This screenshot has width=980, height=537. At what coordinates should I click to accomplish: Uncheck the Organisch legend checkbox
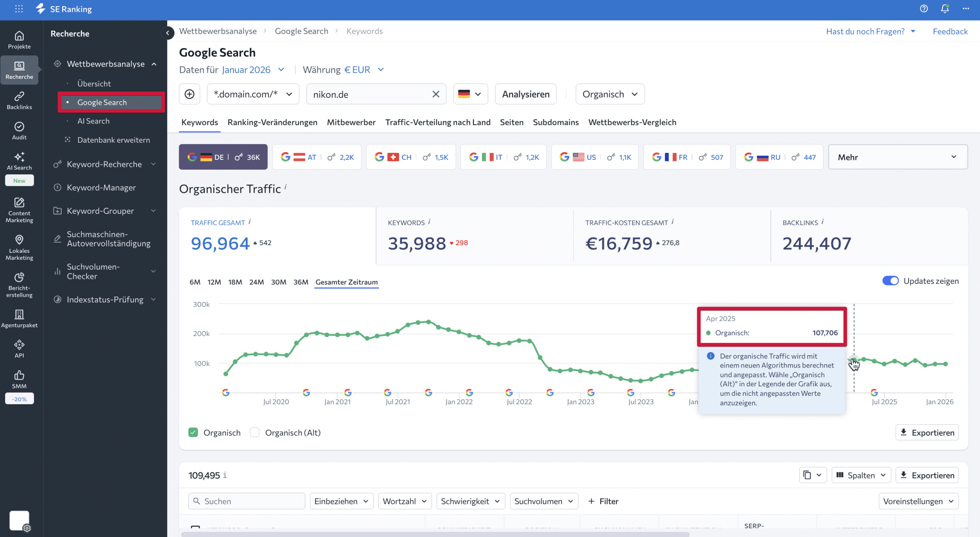pyautogui.click(x=193, y=432)
